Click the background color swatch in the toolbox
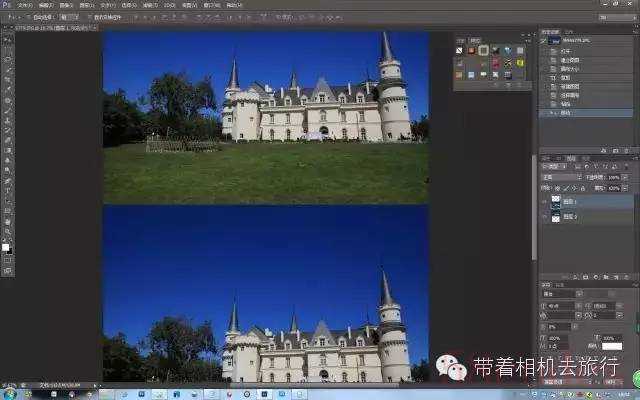 [x=10, y=252]
